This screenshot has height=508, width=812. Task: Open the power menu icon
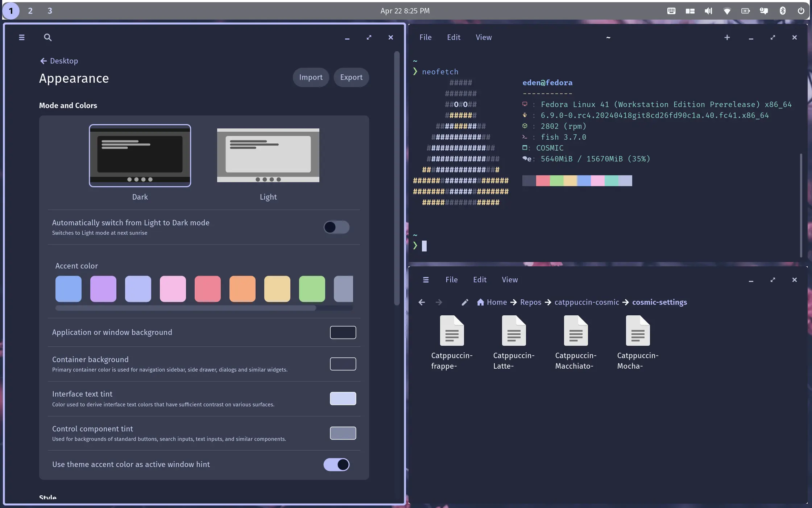801,11
